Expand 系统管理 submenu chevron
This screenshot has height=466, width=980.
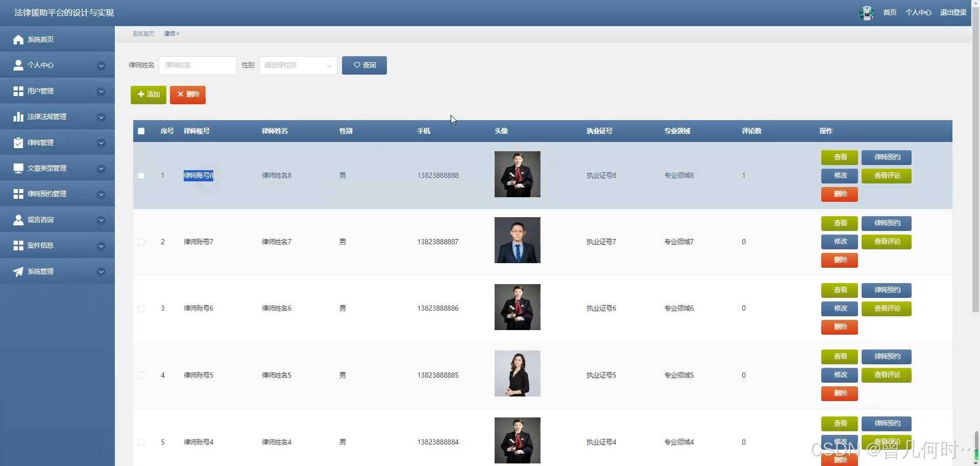101,272
